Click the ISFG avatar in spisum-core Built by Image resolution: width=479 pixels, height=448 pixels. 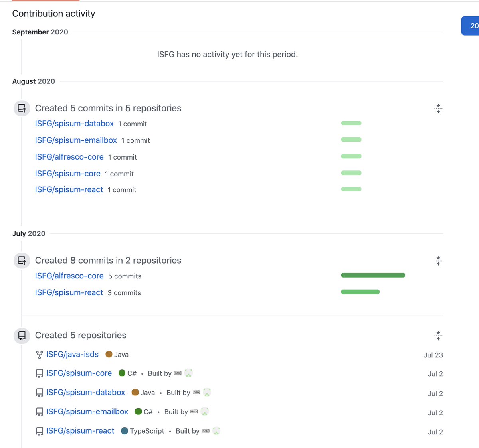tap(178, 373)
